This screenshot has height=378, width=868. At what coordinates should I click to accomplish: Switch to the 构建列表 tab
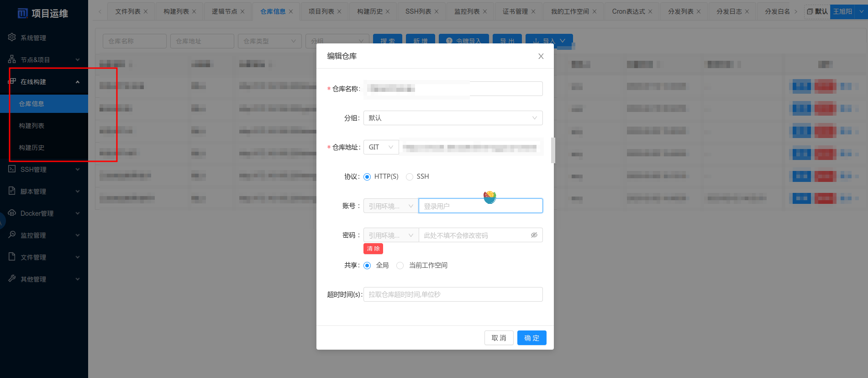pyautogui.click(x=176, y=11)
